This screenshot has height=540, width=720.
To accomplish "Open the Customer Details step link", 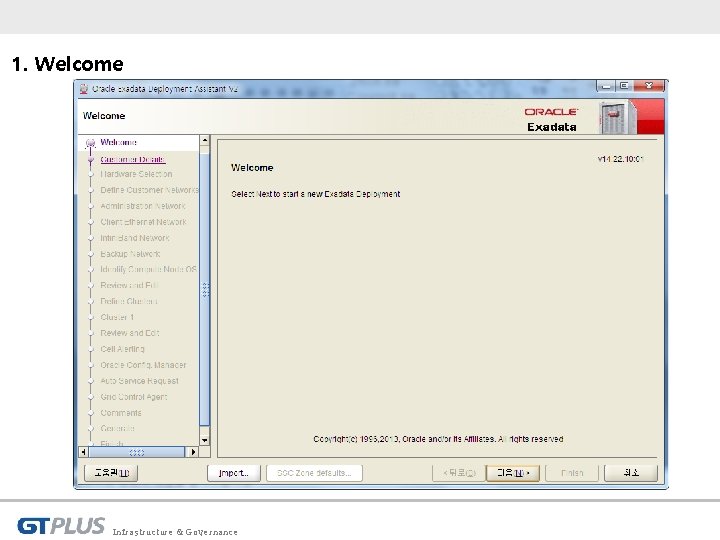I will point(133,159).
